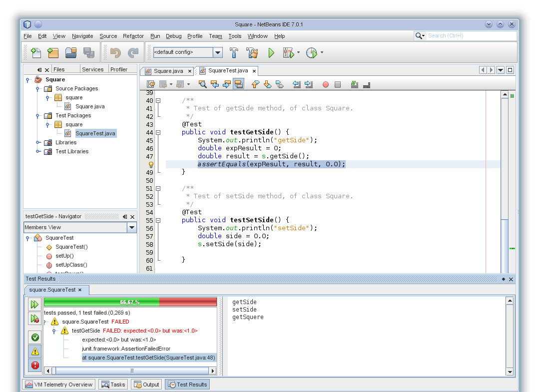The image size is (535, 392).
Task: Toggle Highlight Search in editor toolbar
Action: pyautogui.click(x=238, y=84)
